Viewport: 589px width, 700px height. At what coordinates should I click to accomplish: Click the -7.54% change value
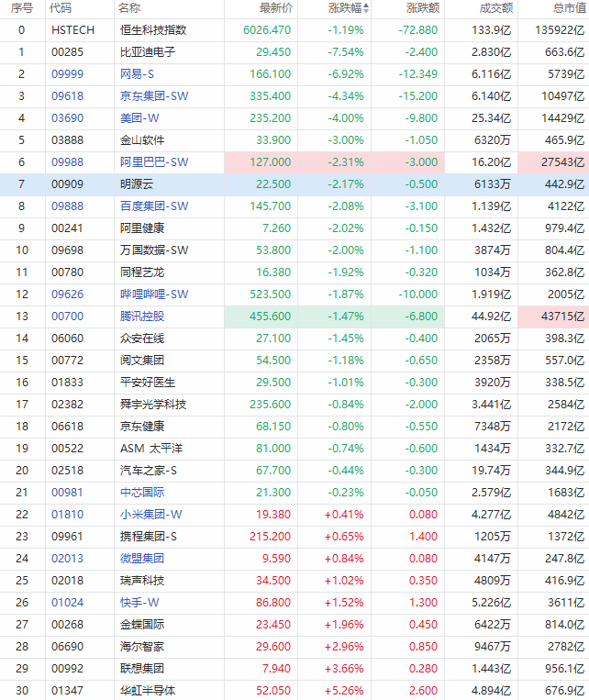(346, 52)
